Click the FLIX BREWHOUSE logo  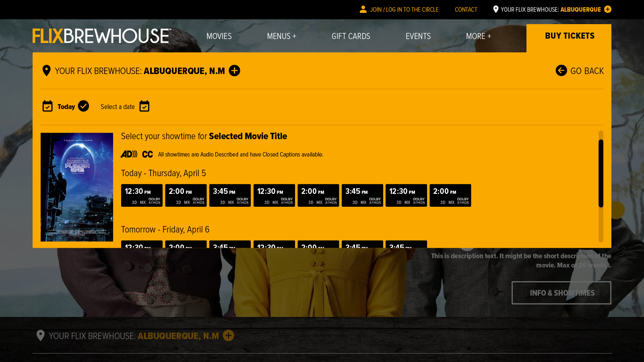[102, 36]
